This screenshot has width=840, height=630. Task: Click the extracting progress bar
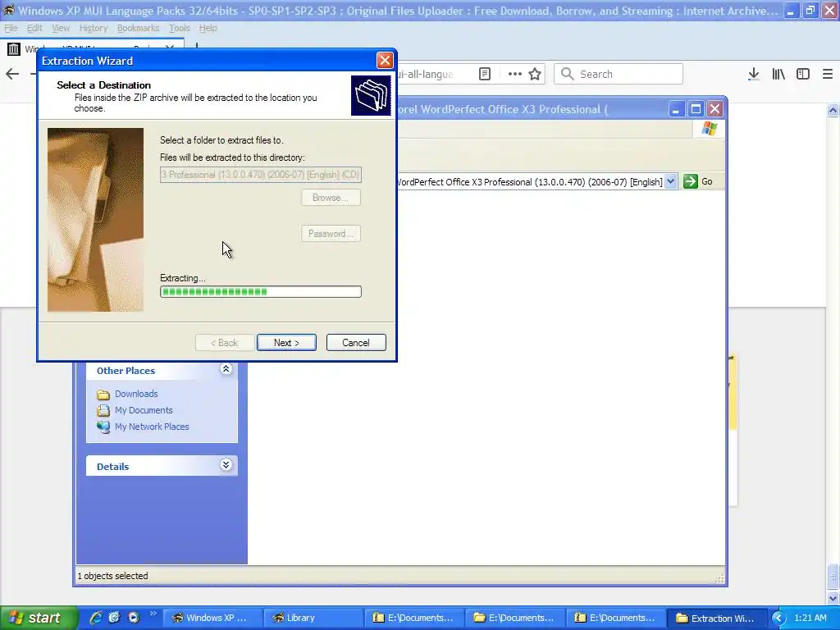click(x=260, y=291)
